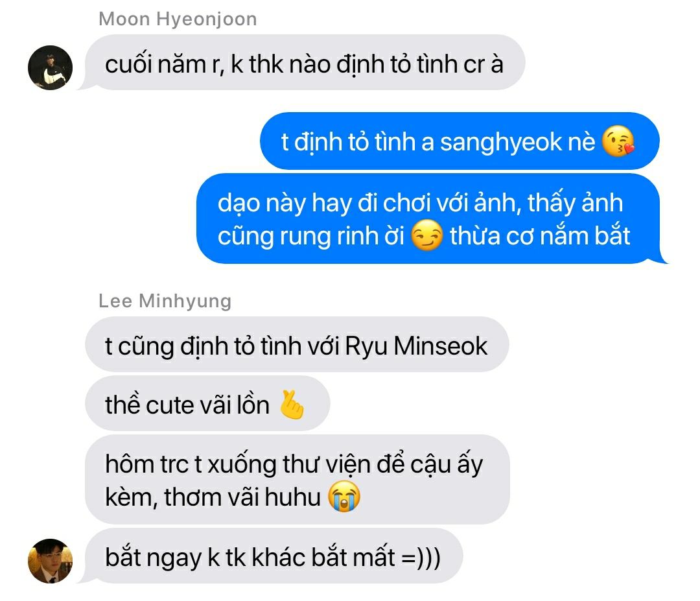Tap the last message 'bắt ngay k tk khác'
The height and width of the screenshot is (601, 700).
(274, 556)
